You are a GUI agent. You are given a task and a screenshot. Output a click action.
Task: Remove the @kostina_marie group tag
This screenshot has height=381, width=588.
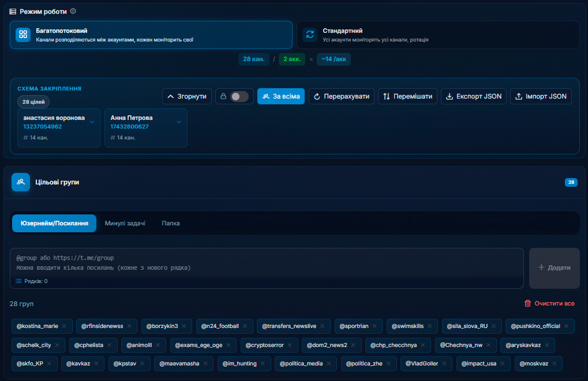[64, 326]
